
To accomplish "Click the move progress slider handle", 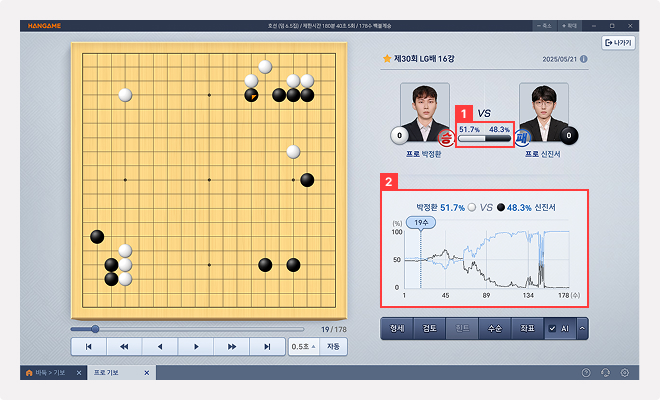I will coord(95,329).
